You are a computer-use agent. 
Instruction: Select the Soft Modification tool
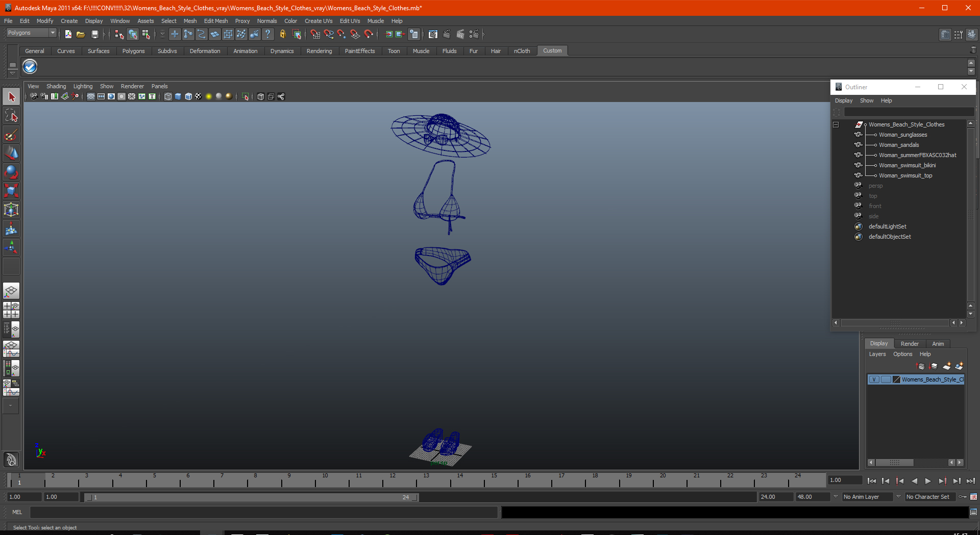(11, 228)
